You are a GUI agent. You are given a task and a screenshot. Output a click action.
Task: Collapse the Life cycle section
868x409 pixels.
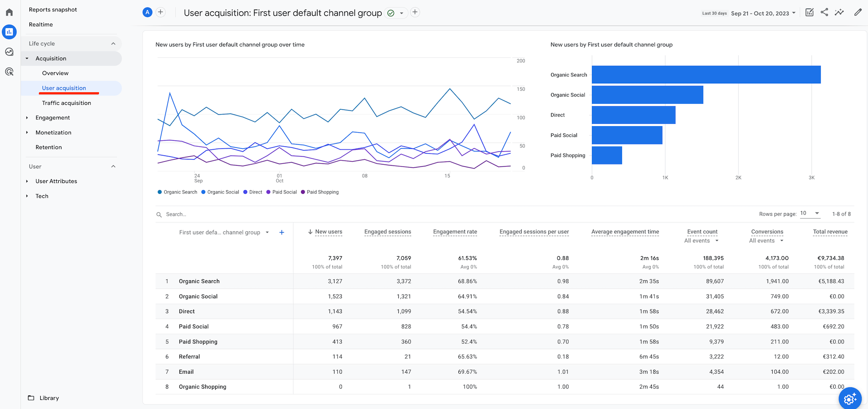[x=113, y=44]
